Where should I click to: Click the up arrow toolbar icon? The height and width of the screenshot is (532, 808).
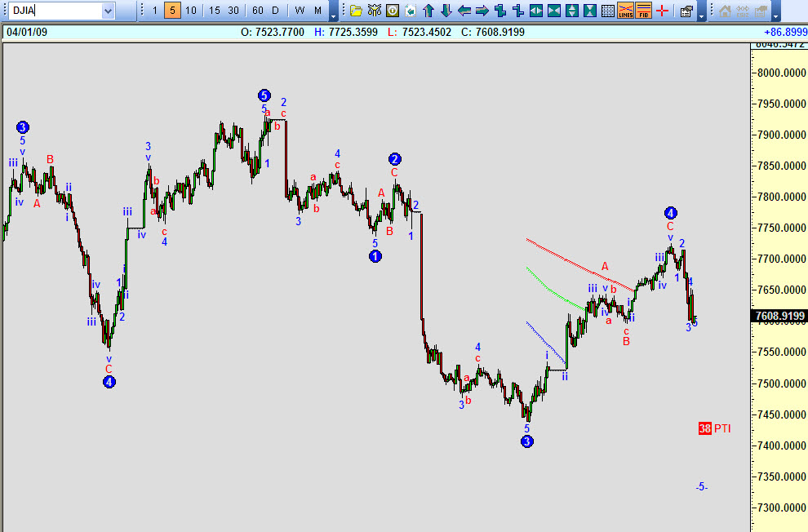point(428,11)
